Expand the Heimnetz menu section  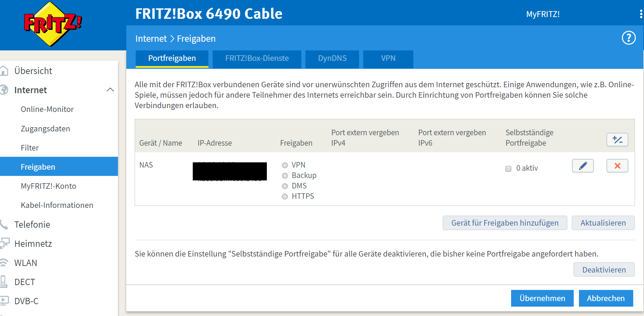(x=33, y=244)
